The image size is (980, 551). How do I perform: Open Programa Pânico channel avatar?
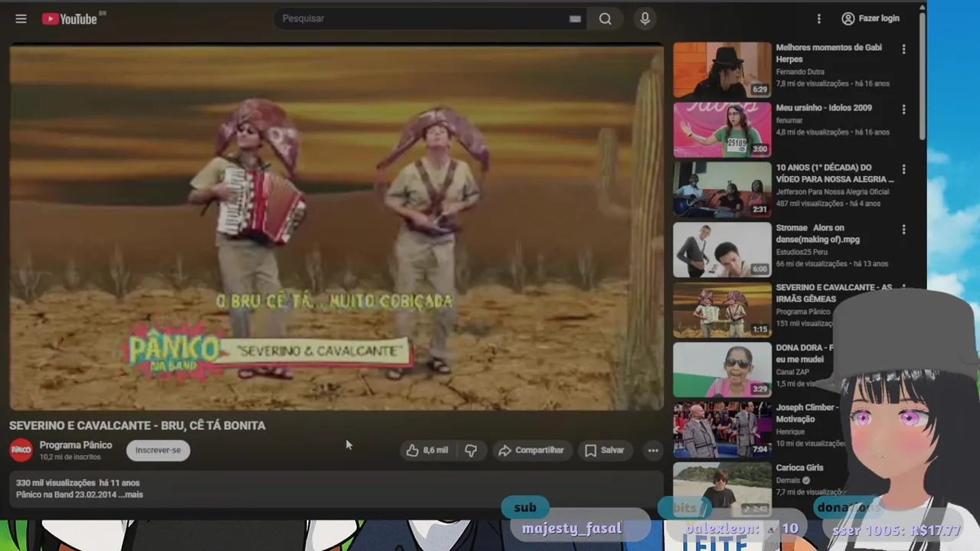pyautogui.click(x=21, y=450)
